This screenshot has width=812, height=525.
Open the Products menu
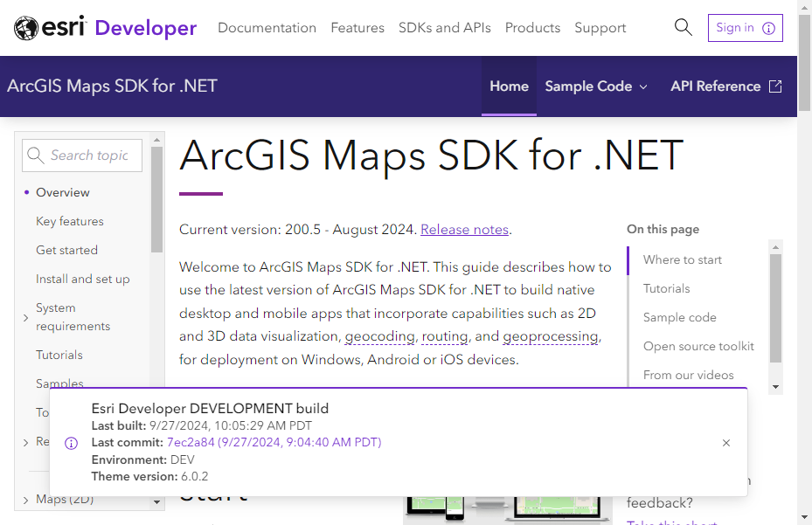(532, 27)
